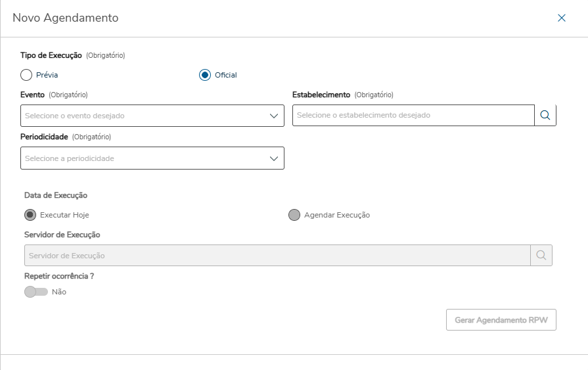Viewport: 588px width, 370px height.
Task: Click the 'Selecione o evento desejado' placeholder
Action: click(x=75, y=116)
